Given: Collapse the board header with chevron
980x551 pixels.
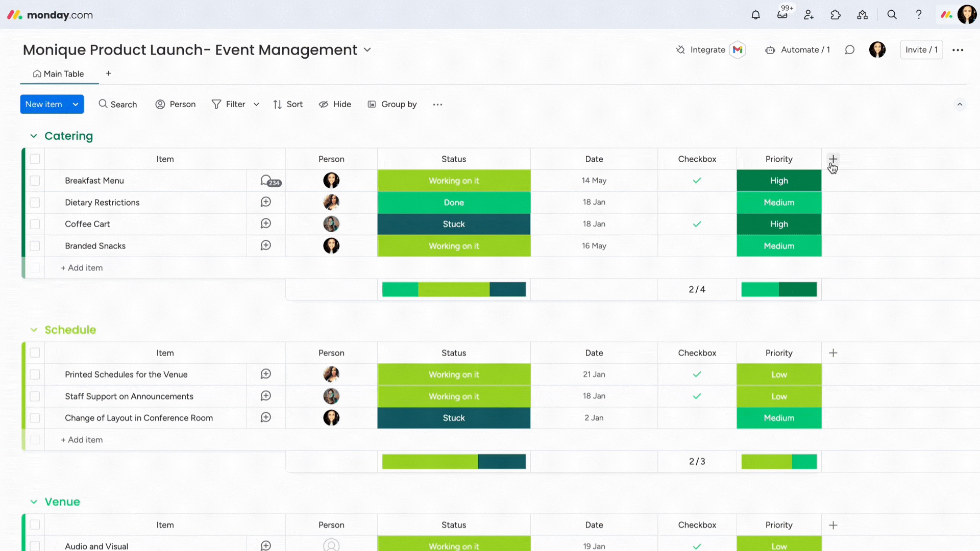Looking at the screenshot, I should coord(960,104).
